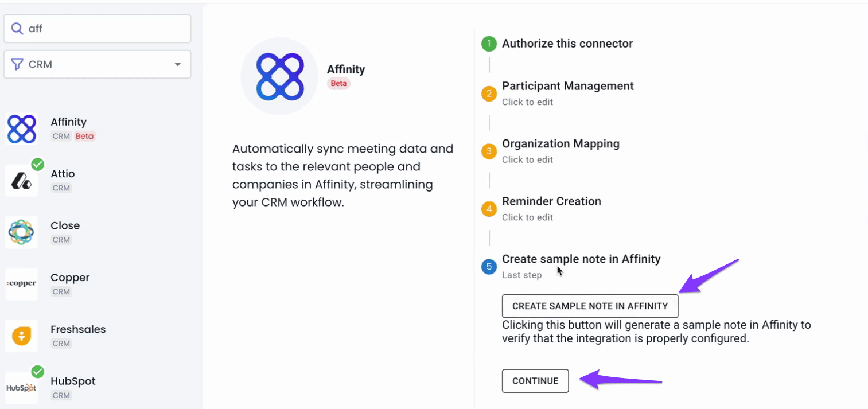The height and width of the screenshot is (409, 868).
Task: Click the green number 1 step circle
Action: click(489, 44)
